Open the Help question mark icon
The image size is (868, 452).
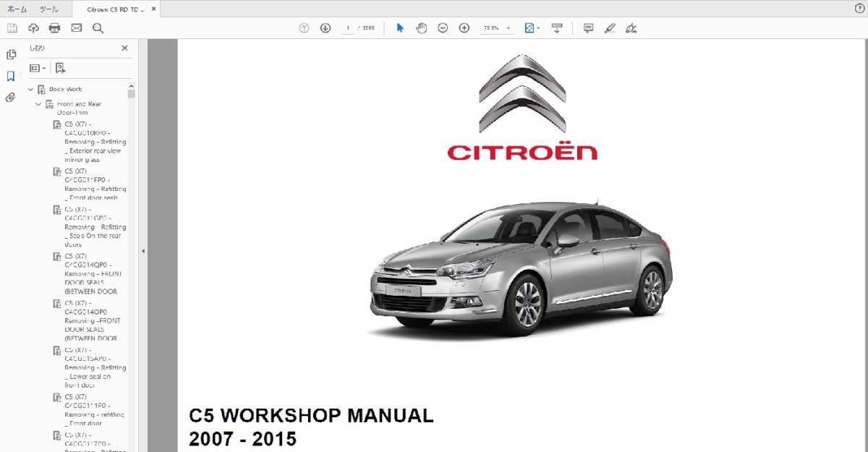859,9
